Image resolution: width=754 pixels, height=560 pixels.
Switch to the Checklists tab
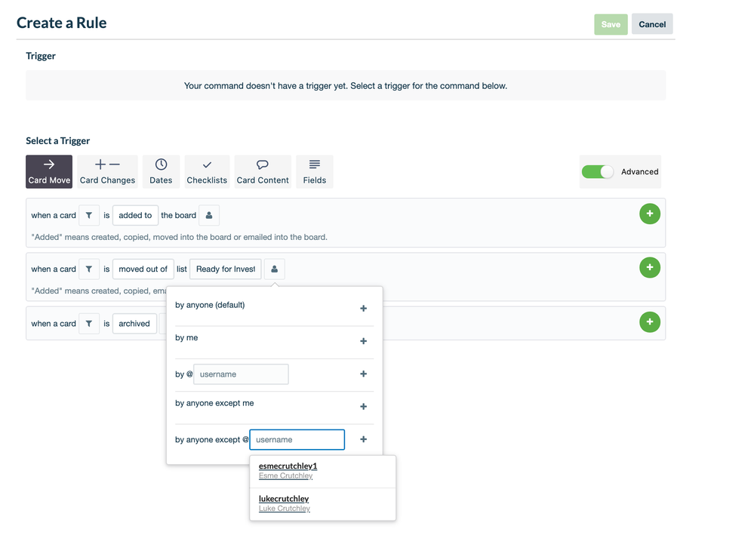point(207,171)
